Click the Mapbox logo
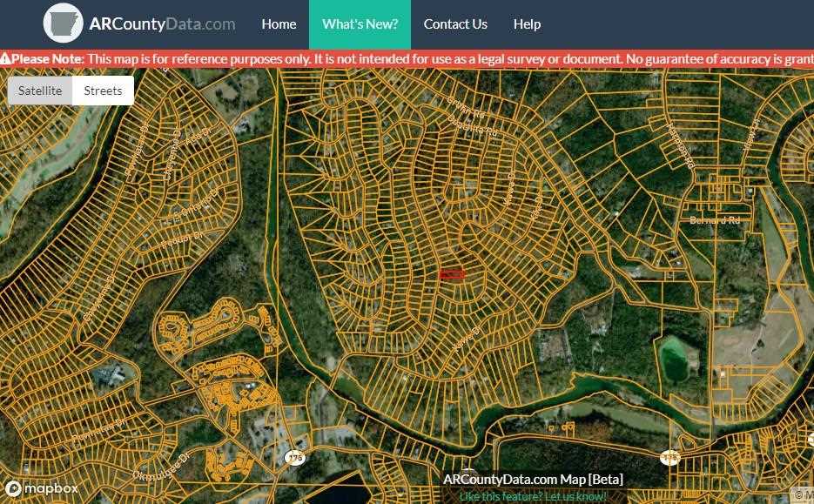 [x=41, y=488]
